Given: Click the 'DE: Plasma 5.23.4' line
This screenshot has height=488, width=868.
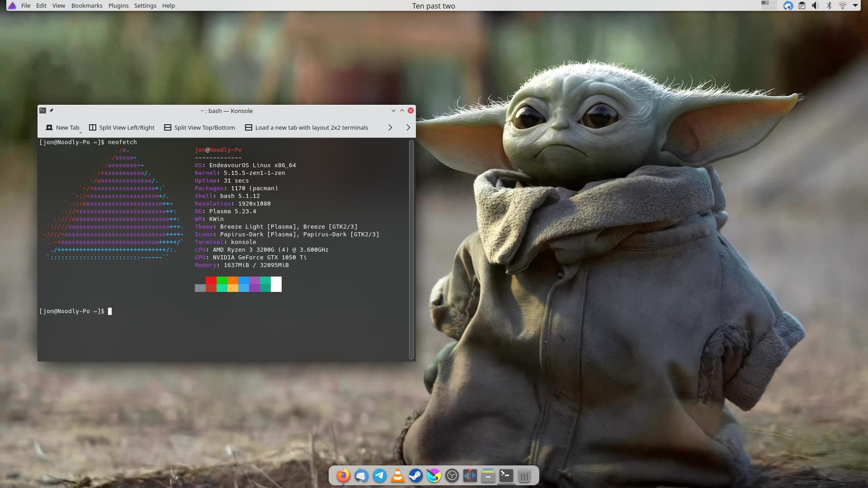Looking at the screenshot, I should pos(226,211).
